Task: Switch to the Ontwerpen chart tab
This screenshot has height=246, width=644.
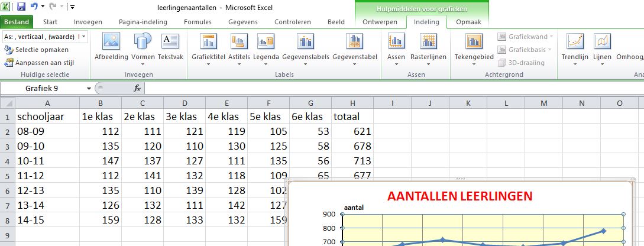Action: (380, 22)
